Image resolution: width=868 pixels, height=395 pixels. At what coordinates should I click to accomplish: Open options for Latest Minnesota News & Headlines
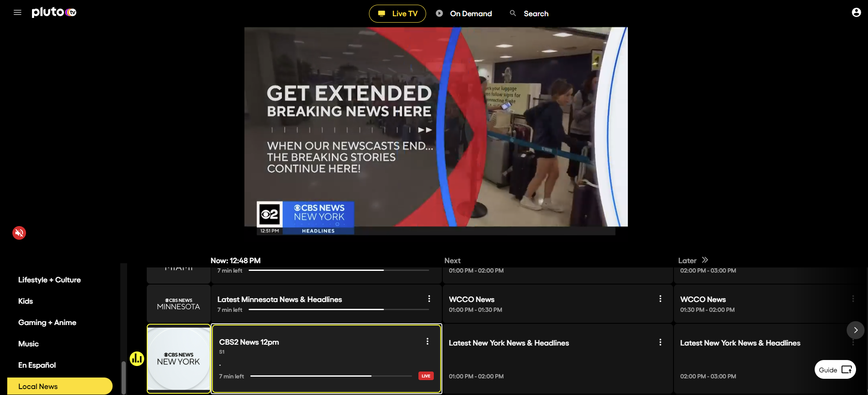tap(429, 299)
